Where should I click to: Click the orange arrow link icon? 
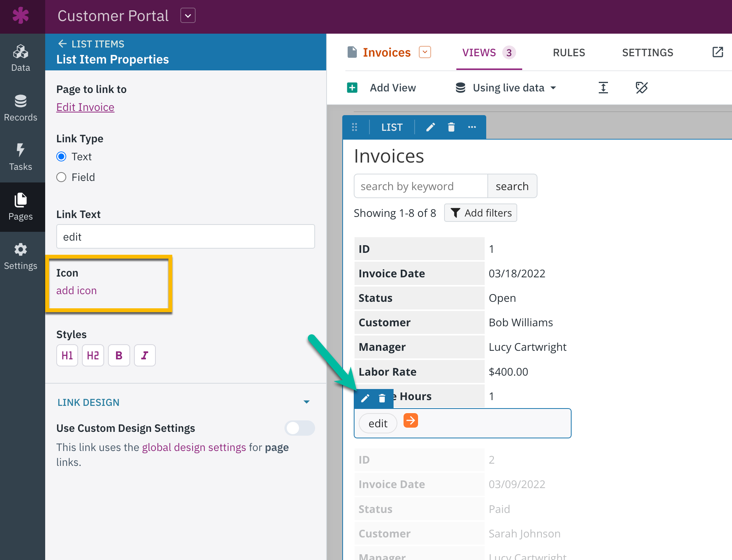(x=411, y=421)
